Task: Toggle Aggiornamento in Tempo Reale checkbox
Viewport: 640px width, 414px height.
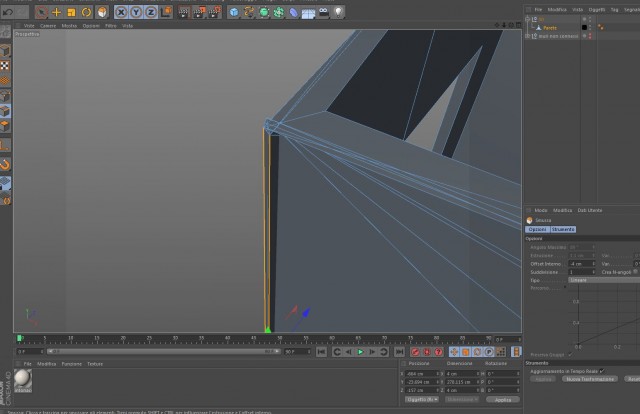Action: point(602,371)
